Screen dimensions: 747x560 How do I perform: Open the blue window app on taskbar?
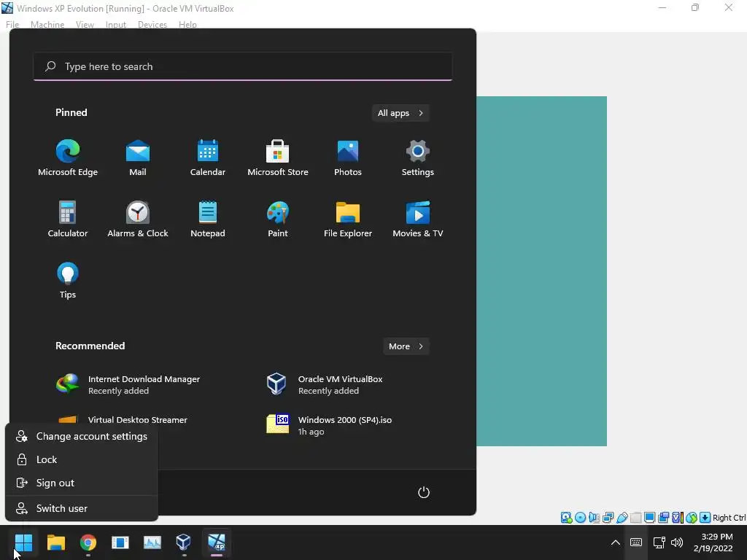pyautogui.click(x=120, y=542)
